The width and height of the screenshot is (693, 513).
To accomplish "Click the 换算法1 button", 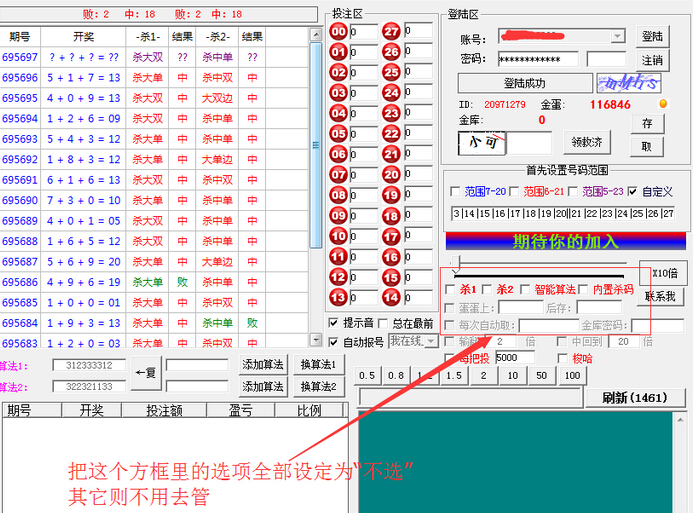I will click(x=319, y=365).
